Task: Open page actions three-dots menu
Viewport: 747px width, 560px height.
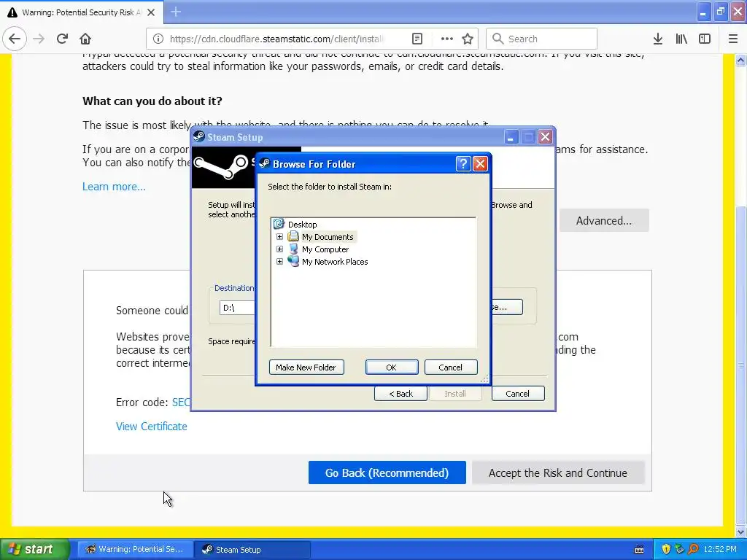Action: (x=447, y=39)
